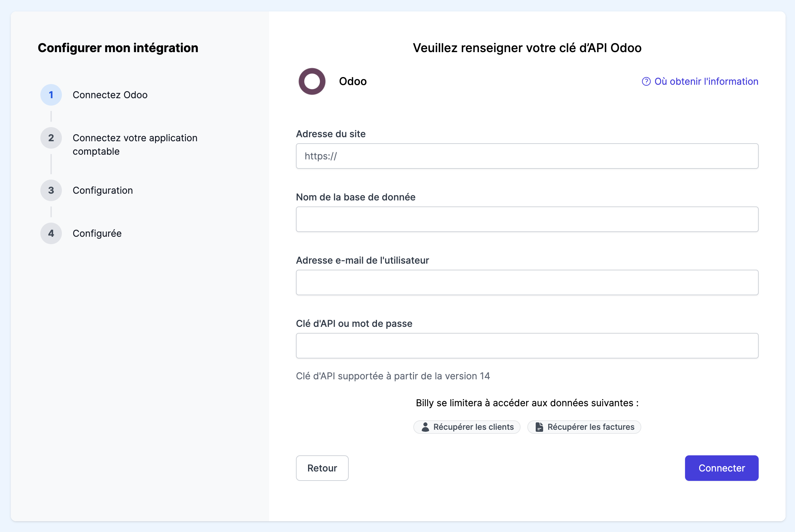Focus the Adresse du site field
This screenshot has width=795, height=532.
click(x=527, y=156)
